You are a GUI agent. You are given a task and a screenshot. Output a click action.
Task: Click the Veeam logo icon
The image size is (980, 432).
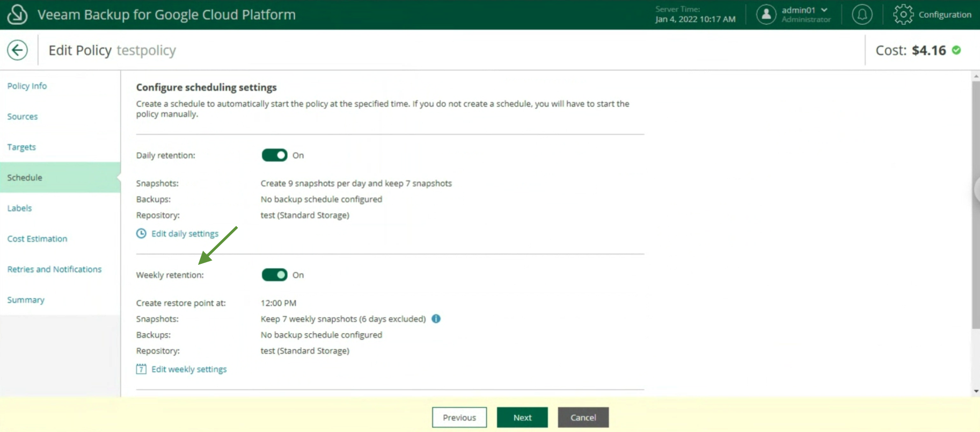tap(17, 15)
